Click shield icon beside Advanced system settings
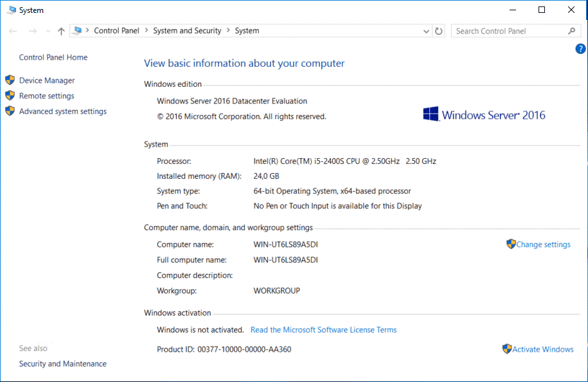The width and height of the screenshot is (588, 382). pos(10,111)
